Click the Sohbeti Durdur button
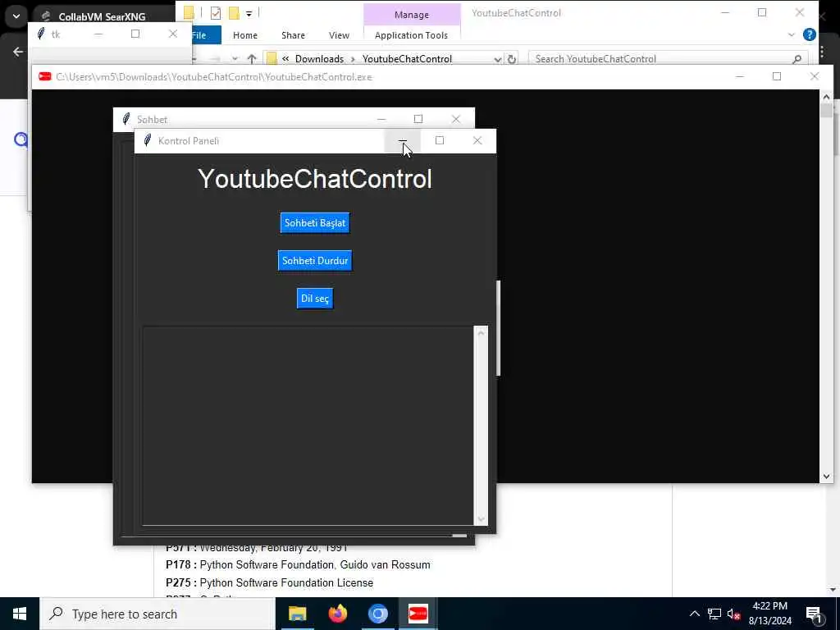Image resolution: width=840 pixels, height=630 pixels. tap(315, 261)
